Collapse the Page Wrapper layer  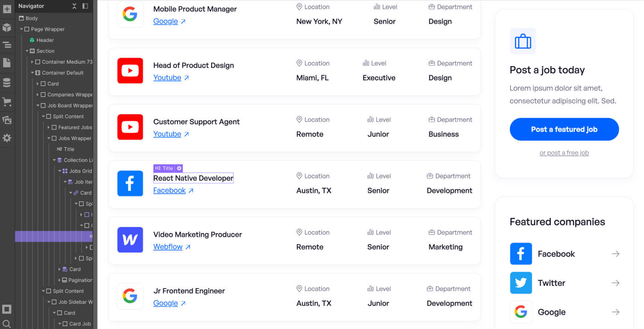[21, 29]
